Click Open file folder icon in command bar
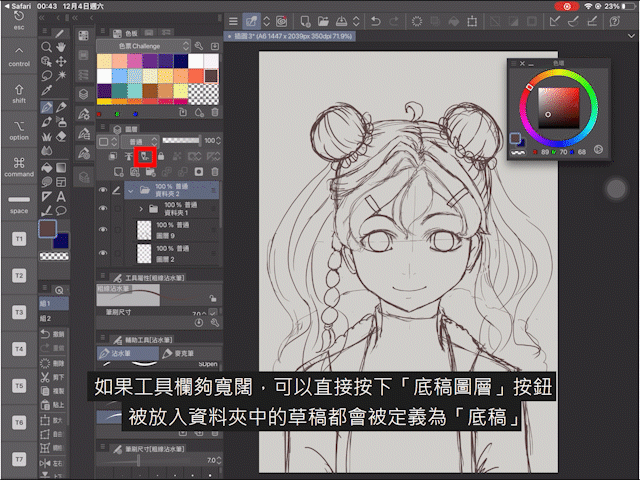This screenshot has height=480, width=640. click(323, 21)
